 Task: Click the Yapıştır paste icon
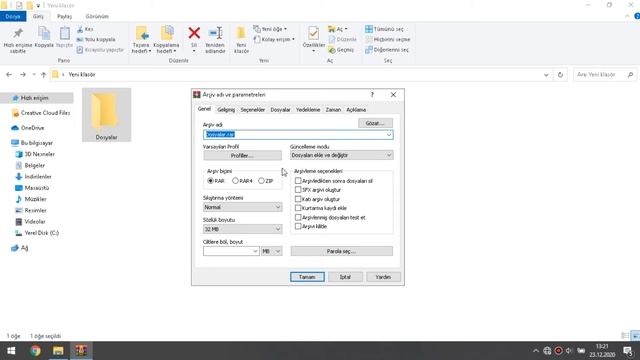64,34
